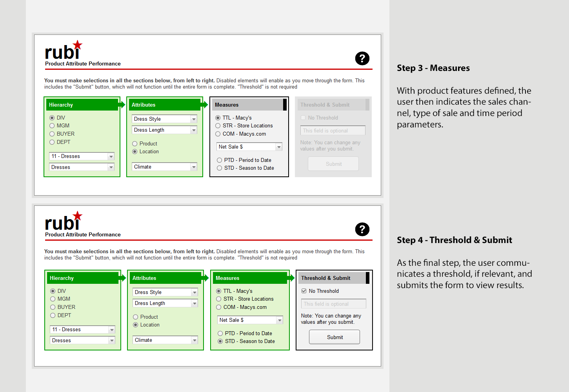The width and height of the screenshot is (569, 392).
Task: Expand Dress Length dropdown in Step 4 form
Action: 165,303
